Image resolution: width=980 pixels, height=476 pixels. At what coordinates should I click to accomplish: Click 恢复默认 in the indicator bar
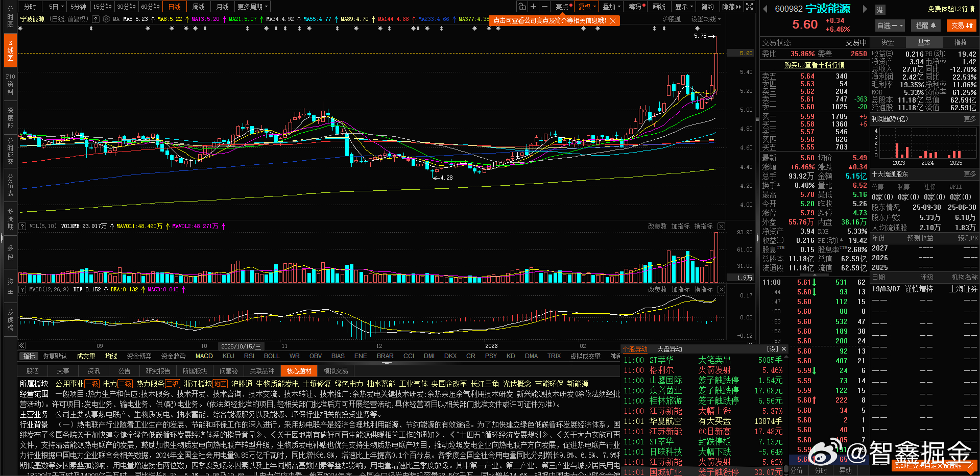(x=55, y=356)
